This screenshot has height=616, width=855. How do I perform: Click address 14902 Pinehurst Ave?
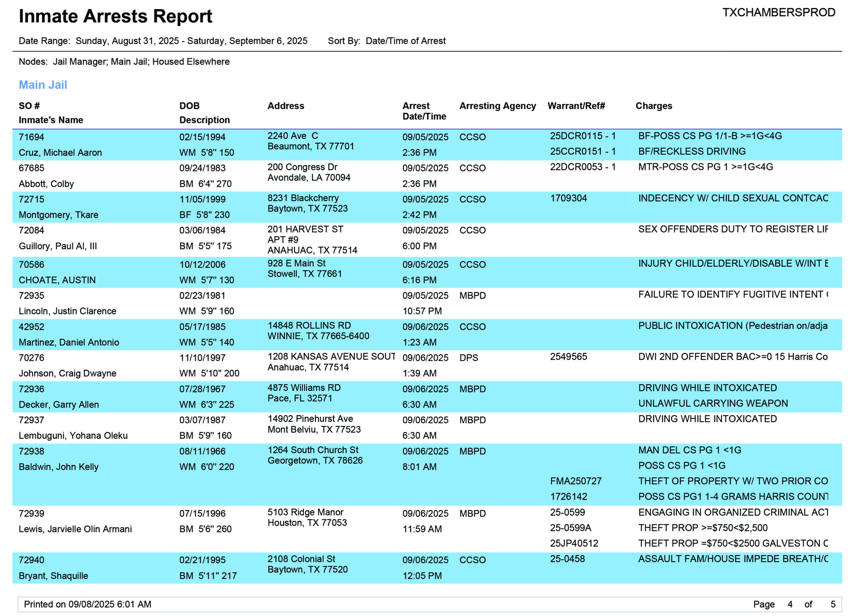[310, 419]
